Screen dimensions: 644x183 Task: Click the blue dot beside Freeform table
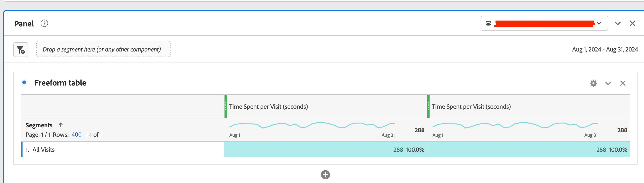tap(24, 83)
